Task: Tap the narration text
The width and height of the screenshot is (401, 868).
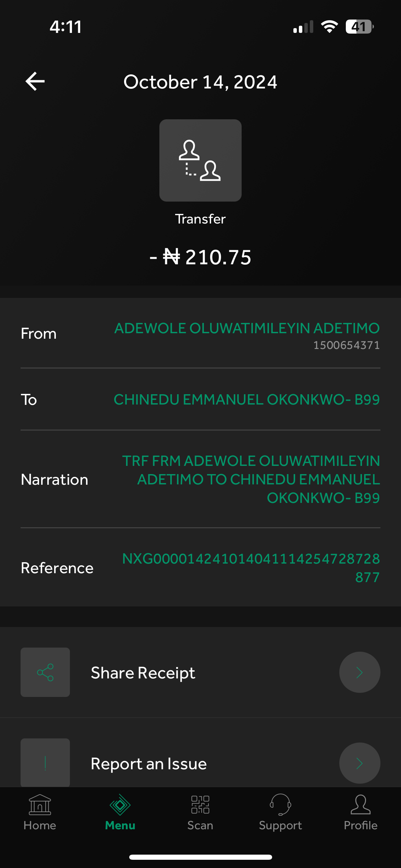Action: [x=251, y=479]
